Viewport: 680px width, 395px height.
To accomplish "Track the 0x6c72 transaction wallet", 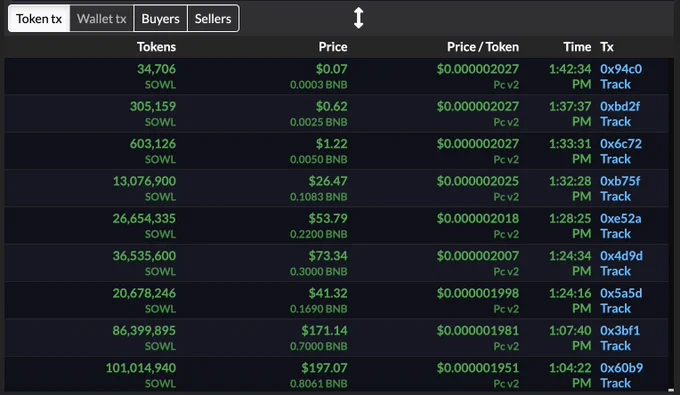I will point(615,159).
